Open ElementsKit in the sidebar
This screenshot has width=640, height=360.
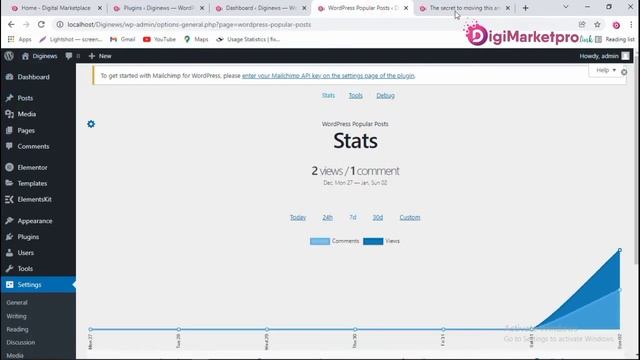[x=34, y=199]
